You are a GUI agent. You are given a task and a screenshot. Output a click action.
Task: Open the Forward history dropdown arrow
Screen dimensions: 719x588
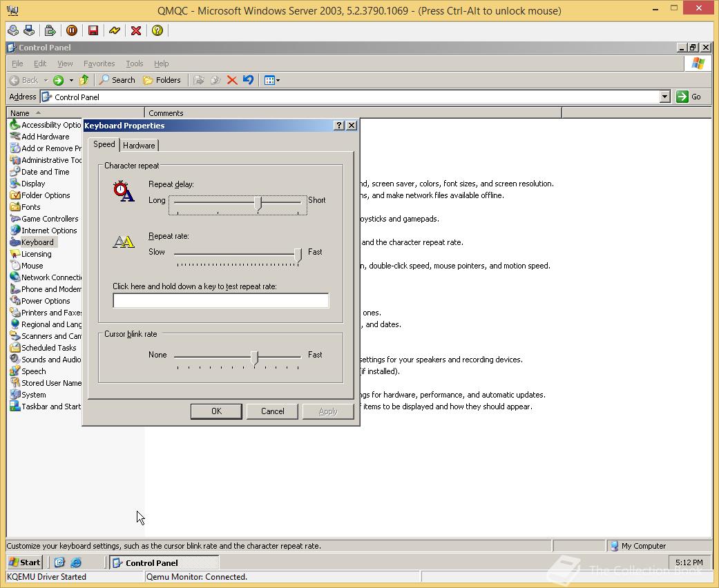point(71,80)
